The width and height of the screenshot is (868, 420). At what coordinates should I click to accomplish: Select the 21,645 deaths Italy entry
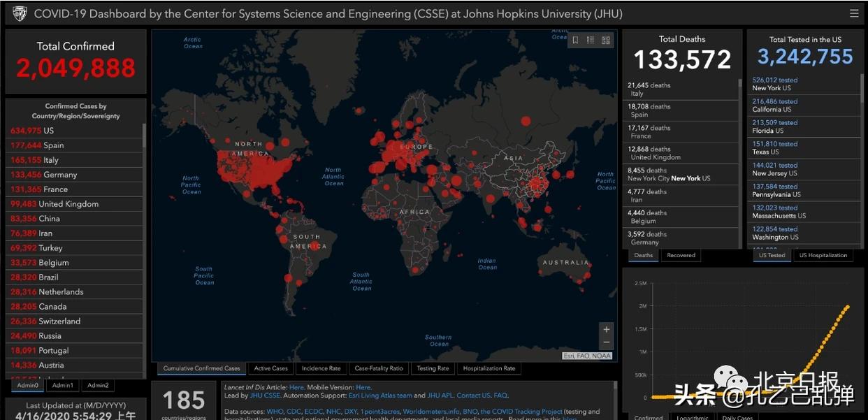point(681,89)
